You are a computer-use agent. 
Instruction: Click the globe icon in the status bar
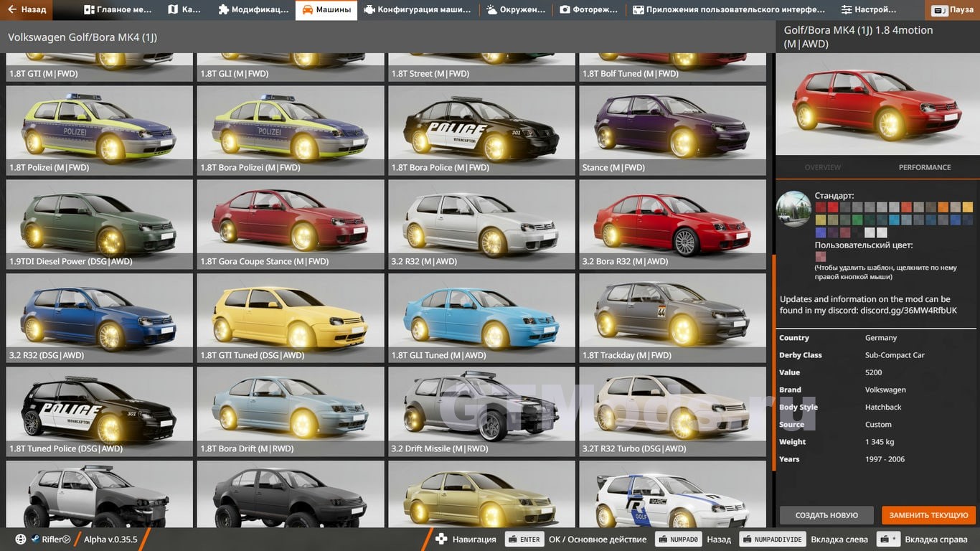pyautogui.click(x=20, y=540)
